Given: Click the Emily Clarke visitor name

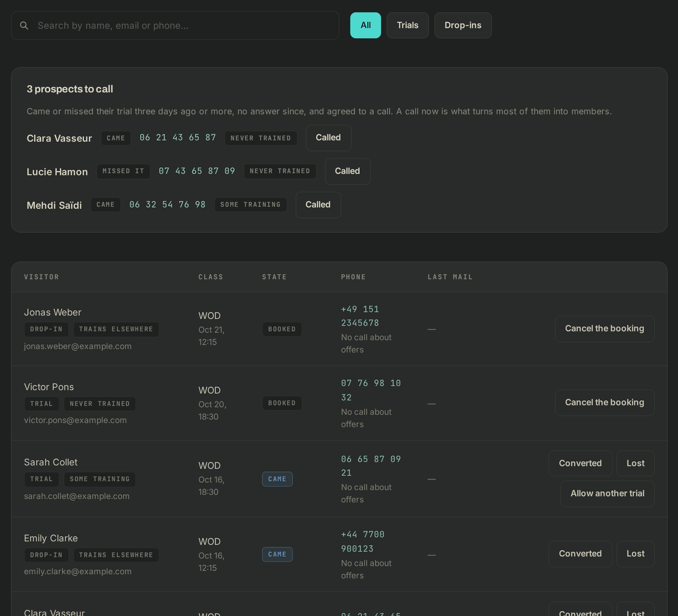Looking at the screenshot, I should [x=51, y=538].
